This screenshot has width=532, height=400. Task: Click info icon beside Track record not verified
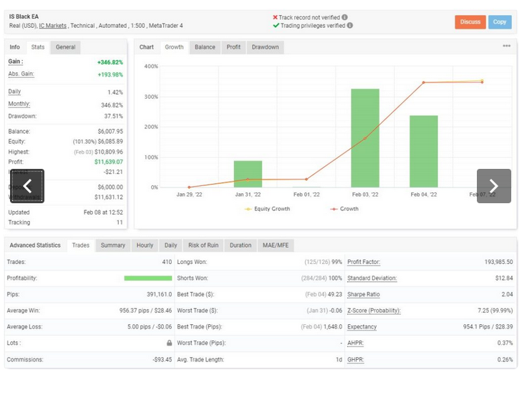click(344, 17)
